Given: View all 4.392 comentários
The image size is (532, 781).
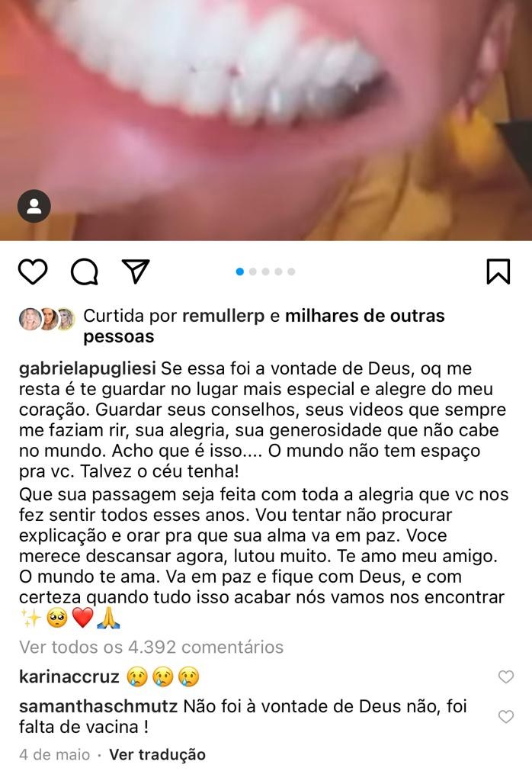Looking at the screenshot, I should (x=151, y=647).
